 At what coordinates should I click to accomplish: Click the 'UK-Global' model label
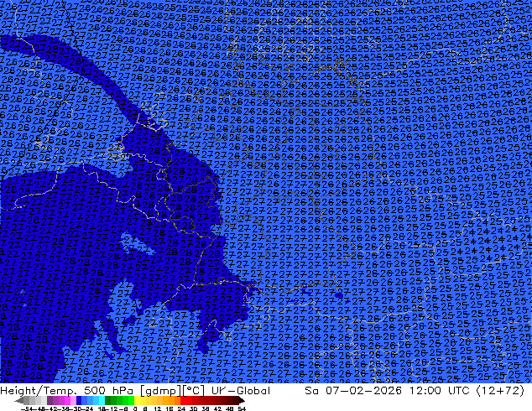tap(241, 391)
